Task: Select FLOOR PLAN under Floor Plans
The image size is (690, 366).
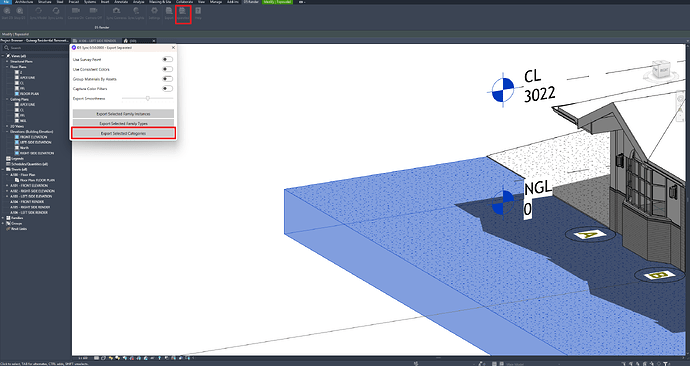Action: pos(29,94)
